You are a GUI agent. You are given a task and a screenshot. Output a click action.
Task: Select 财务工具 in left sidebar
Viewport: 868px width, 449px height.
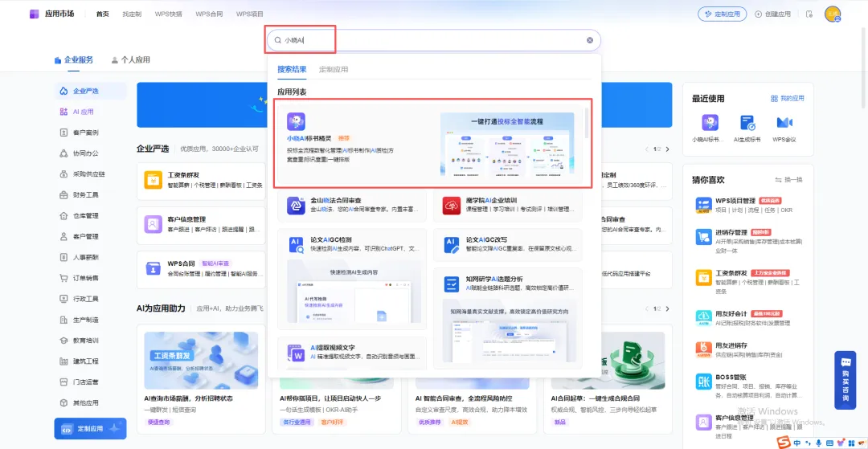(90, 194)
